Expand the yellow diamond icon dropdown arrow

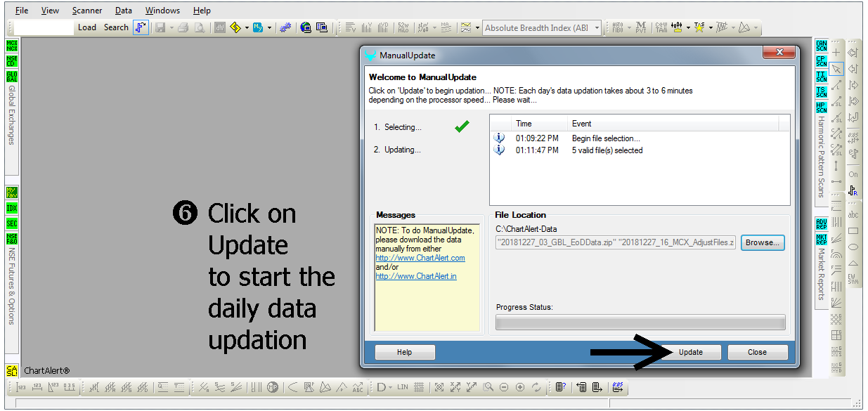coord(247,28)
